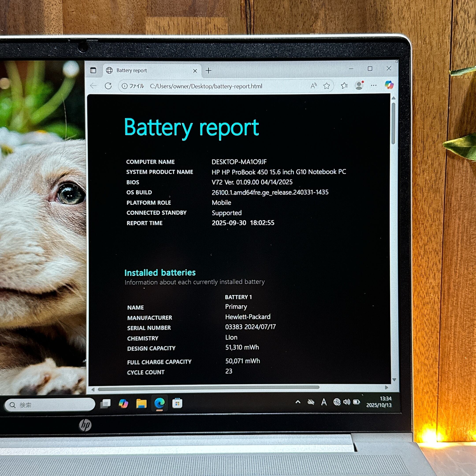
Task: Open File Explorer from taskbar
Action: tap(141, 403)
